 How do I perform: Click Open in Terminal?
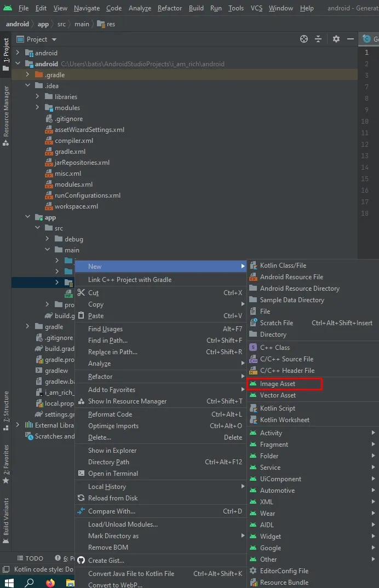(x=160, y=474)
